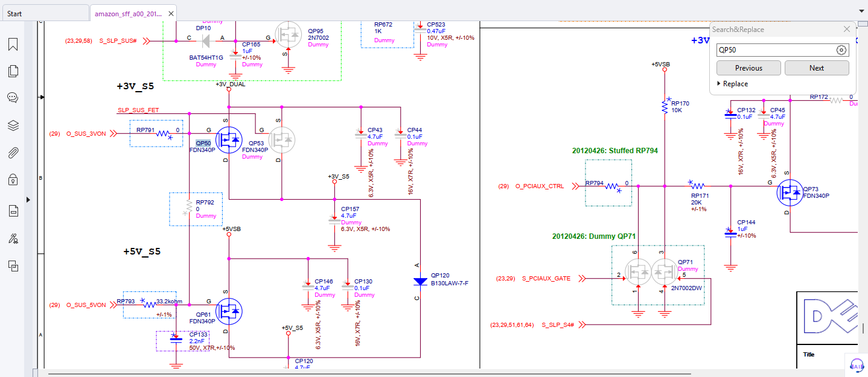Click the AI assistant headset icon

(x=856, y=364)
